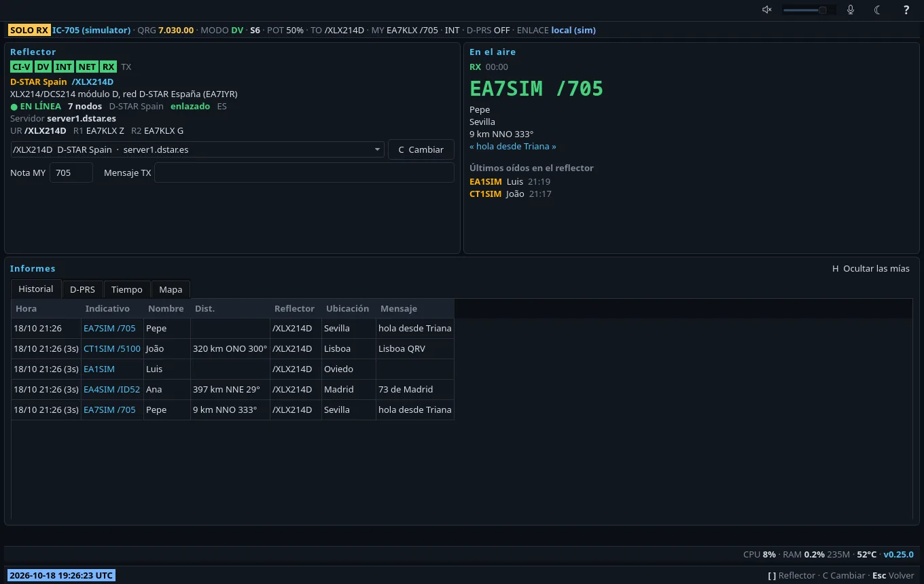Open EA4SIM /ID52 callsign link
The image size is (924, 584).
coord(111,389)
